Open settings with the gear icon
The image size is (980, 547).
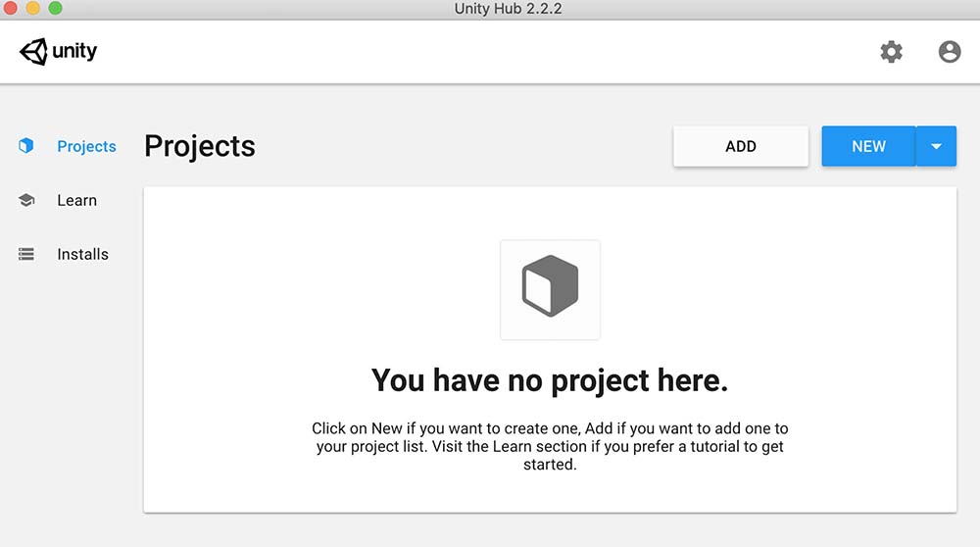pyautogui.click(x=891, y=52)
